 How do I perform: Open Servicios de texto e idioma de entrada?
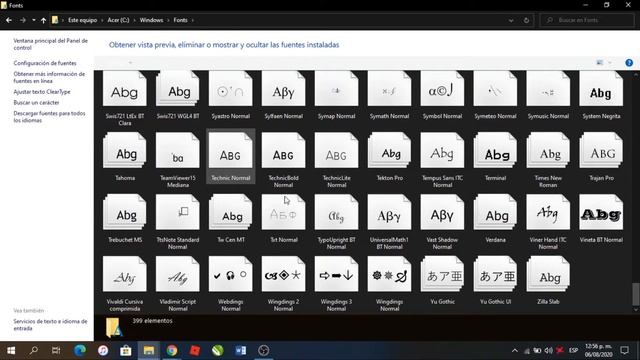pos(50,324)
